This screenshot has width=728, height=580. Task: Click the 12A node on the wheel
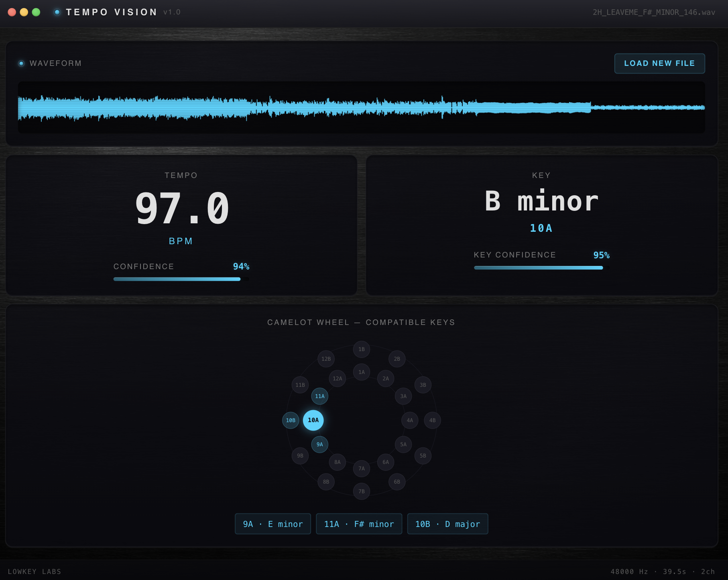coord(338,378)
